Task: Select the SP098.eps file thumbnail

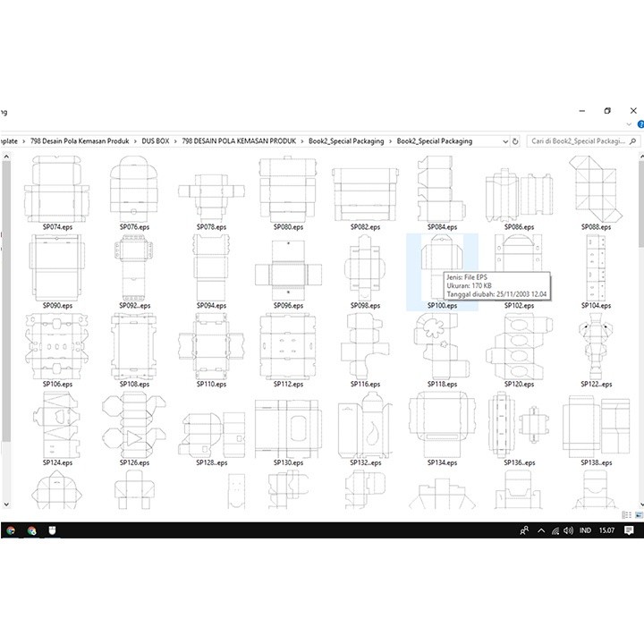Action: click(365, 267)
